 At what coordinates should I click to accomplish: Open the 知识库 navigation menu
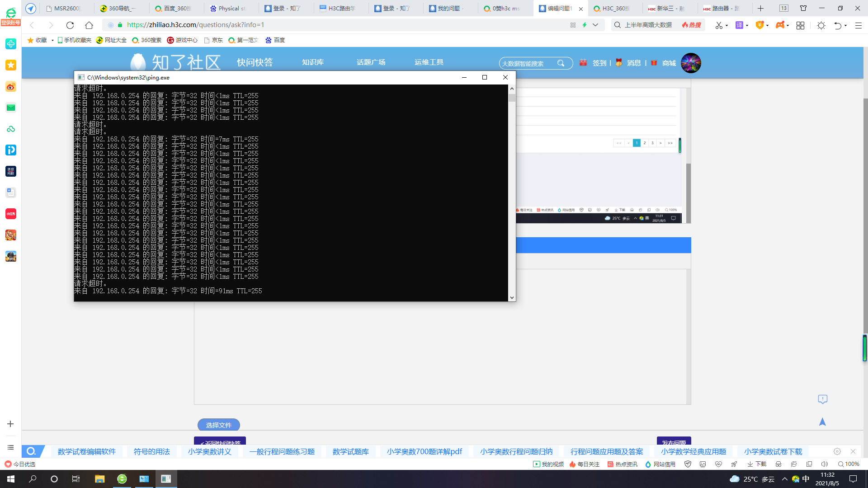click(313, 62)
